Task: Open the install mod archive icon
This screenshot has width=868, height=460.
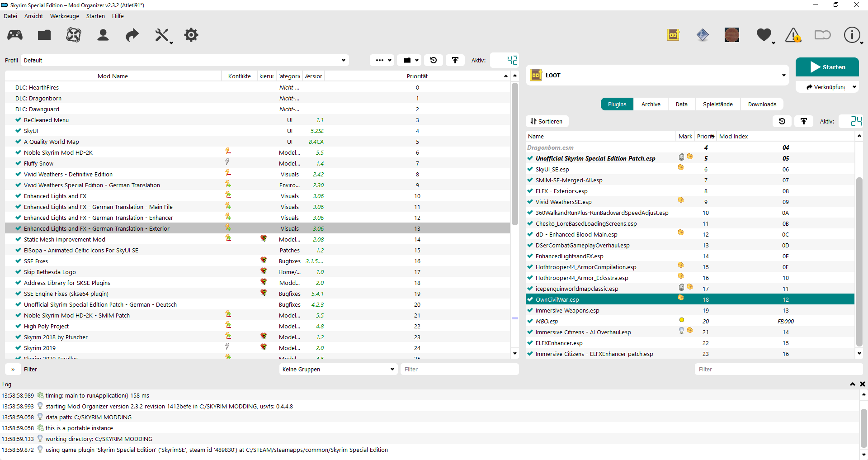Action: (x=44, y=35)
